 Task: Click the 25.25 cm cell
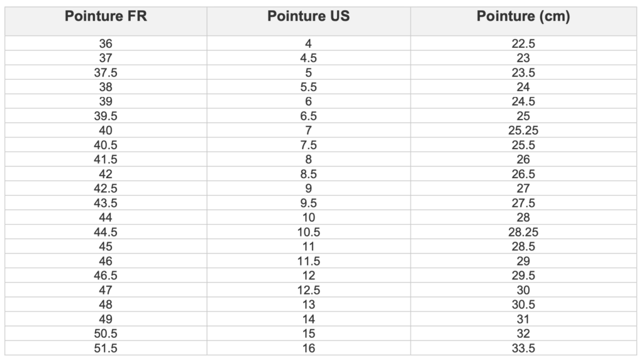click(523, 131)
